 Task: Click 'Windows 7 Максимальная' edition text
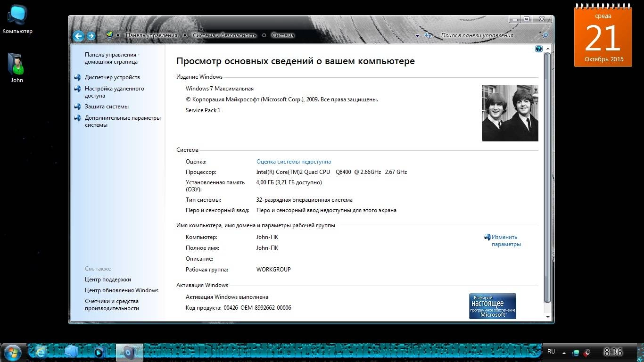pos(220,89)
